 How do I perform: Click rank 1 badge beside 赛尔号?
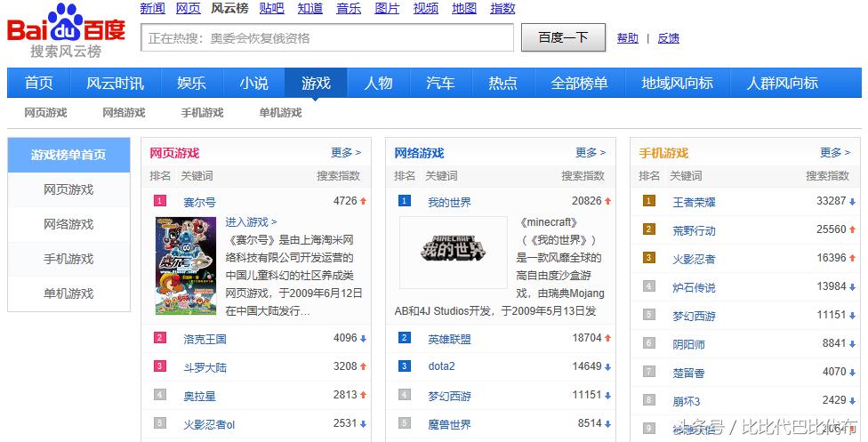[159, 200]
